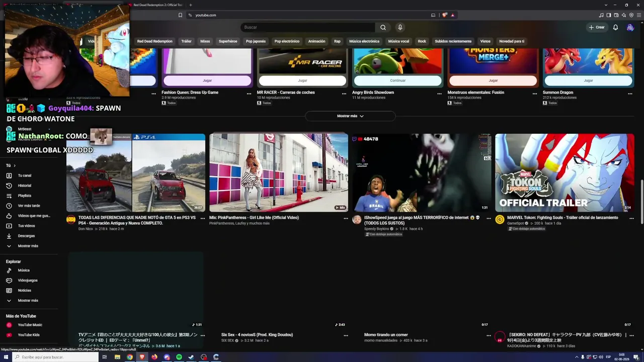
Task: Click the Crear button
Action: coord(597,27)
